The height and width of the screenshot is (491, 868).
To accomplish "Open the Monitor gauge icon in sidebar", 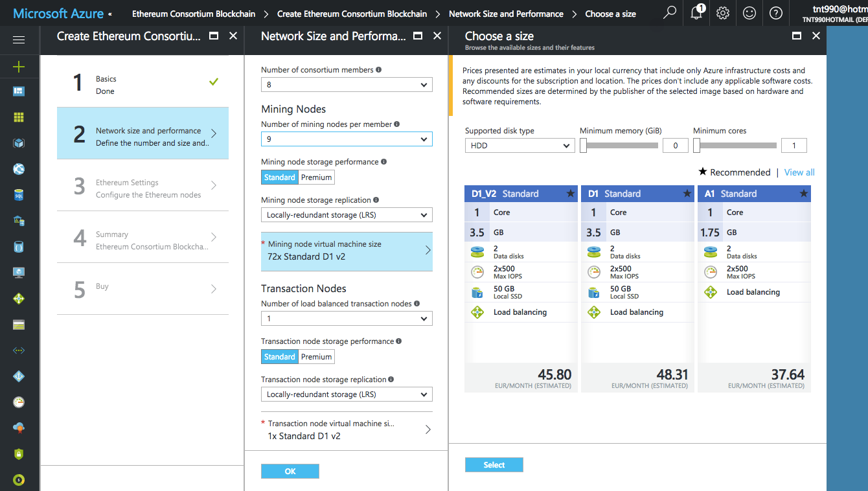I will (19, 402).
